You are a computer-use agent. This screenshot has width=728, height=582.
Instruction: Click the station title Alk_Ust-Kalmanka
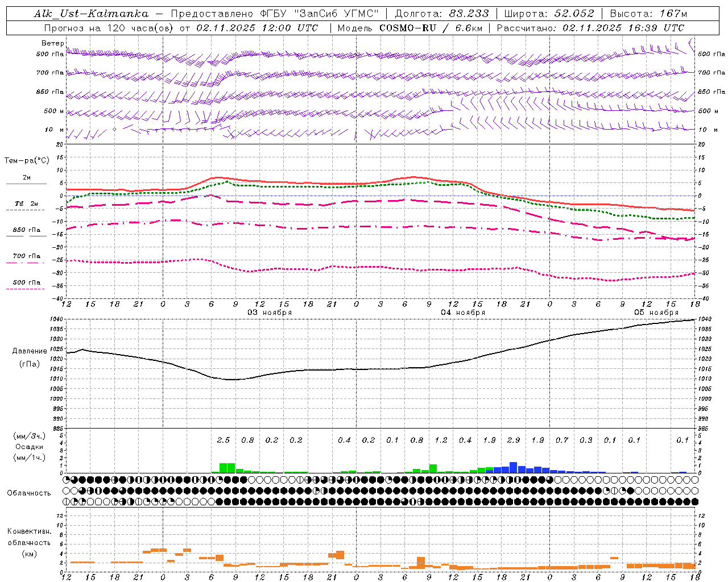(x=91, y=14)
